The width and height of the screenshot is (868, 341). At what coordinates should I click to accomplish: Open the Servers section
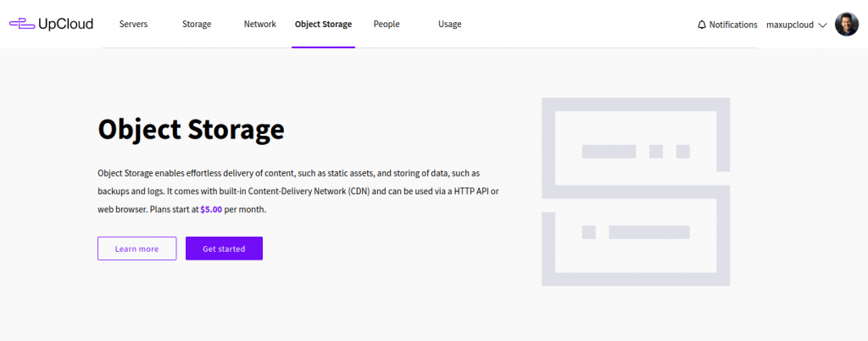tap(133, 25)
